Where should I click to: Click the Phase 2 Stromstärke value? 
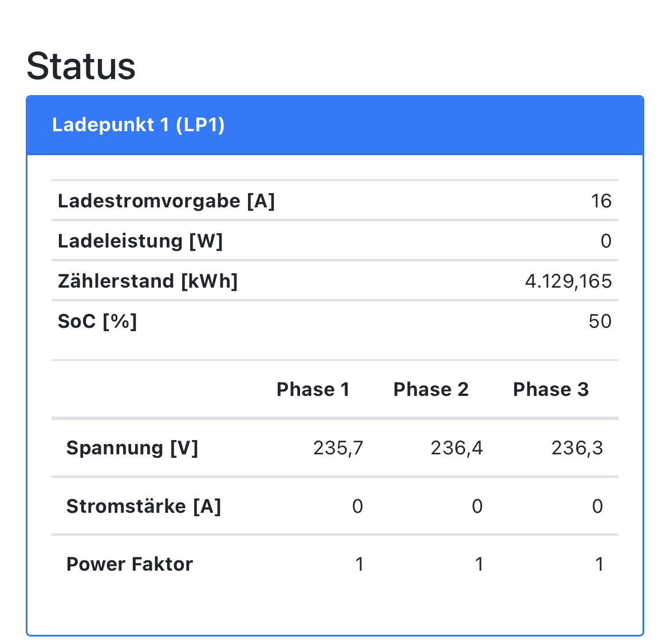click(477, 506)
